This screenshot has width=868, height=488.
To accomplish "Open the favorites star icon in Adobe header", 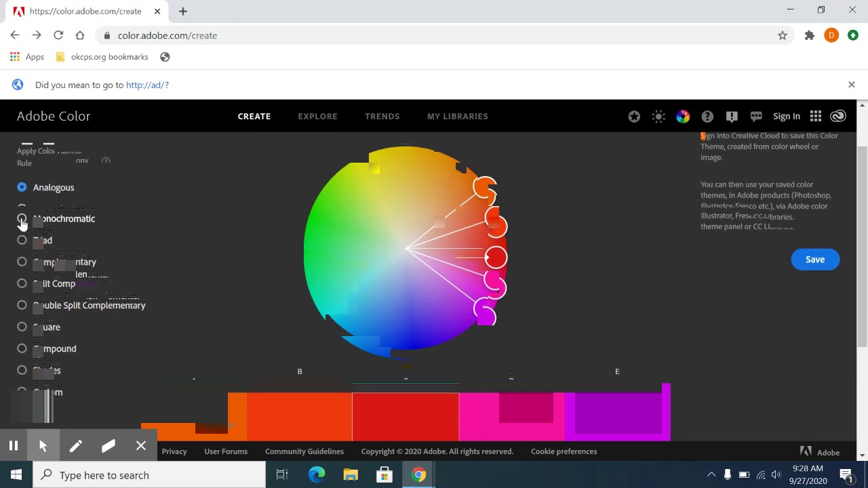I will pos(634,117).
